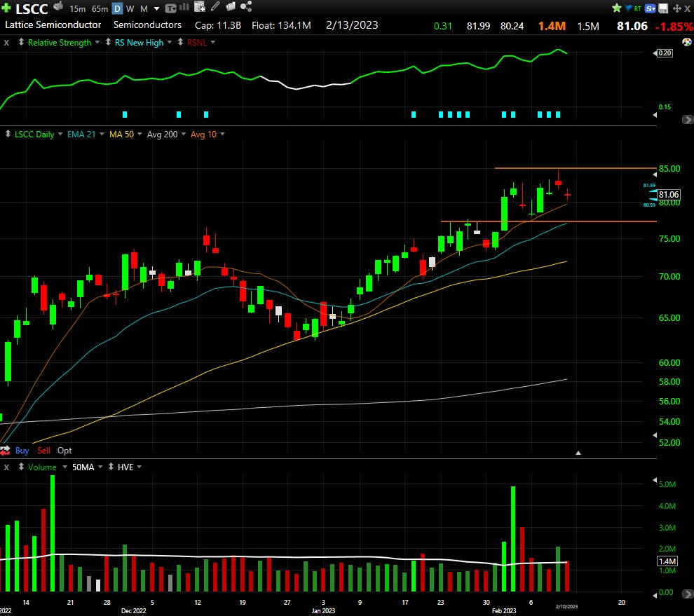
Task: Open the EMA 21 dropdown
Action: point(102,134)
